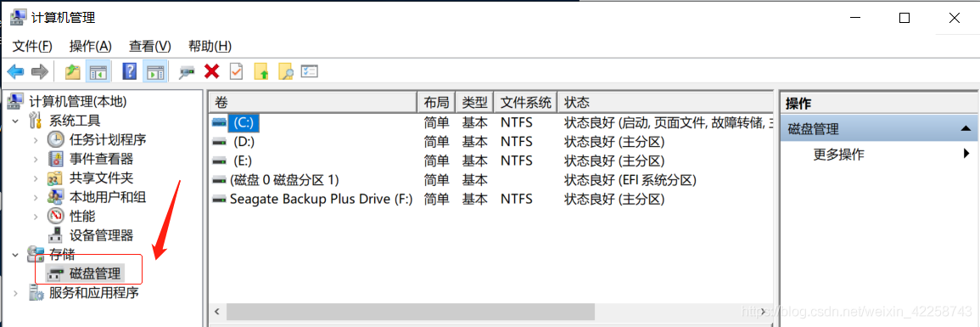Click 更多操作 in the actions pane

839,155
